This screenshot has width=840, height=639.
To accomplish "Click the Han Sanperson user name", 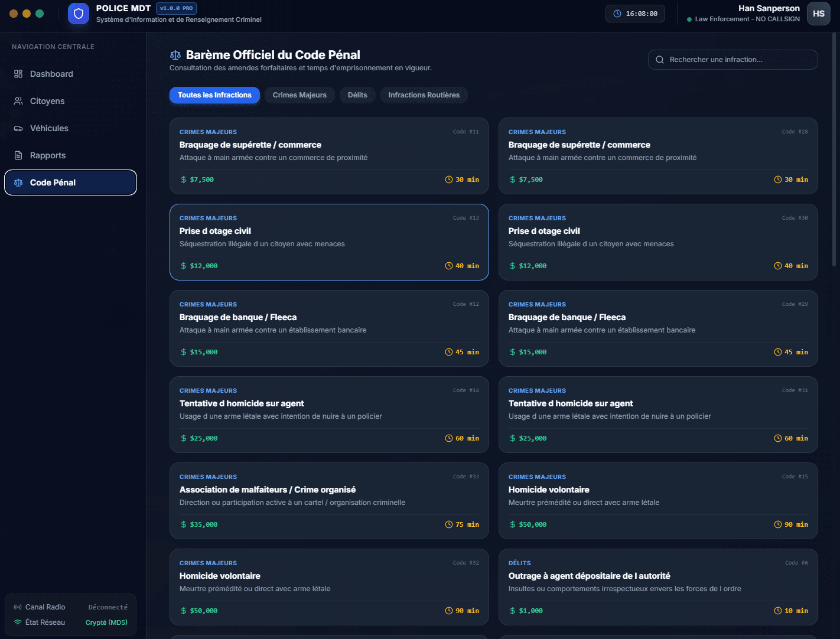I will click(x=769, y=8).
